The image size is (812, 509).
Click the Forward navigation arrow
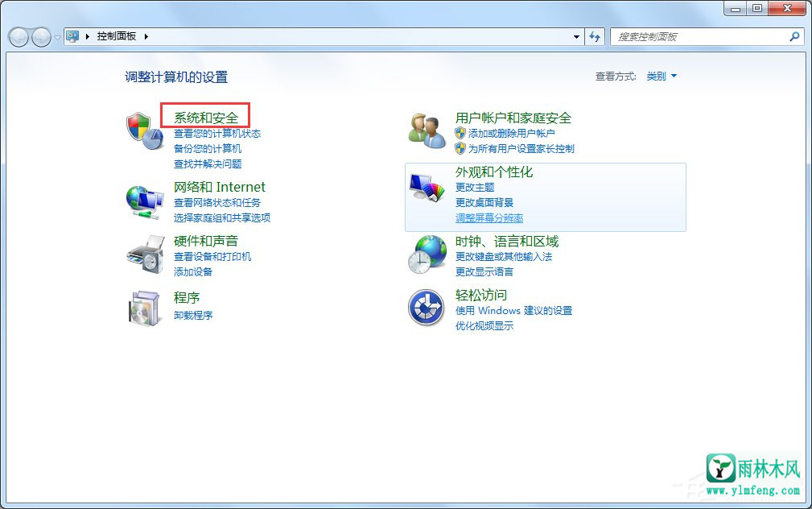pos(41,37)
